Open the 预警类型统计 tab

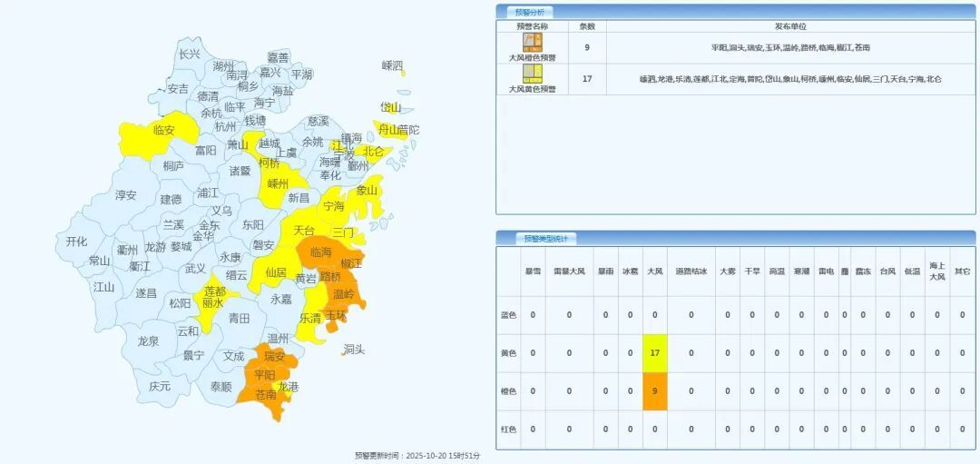pos(544,239)
